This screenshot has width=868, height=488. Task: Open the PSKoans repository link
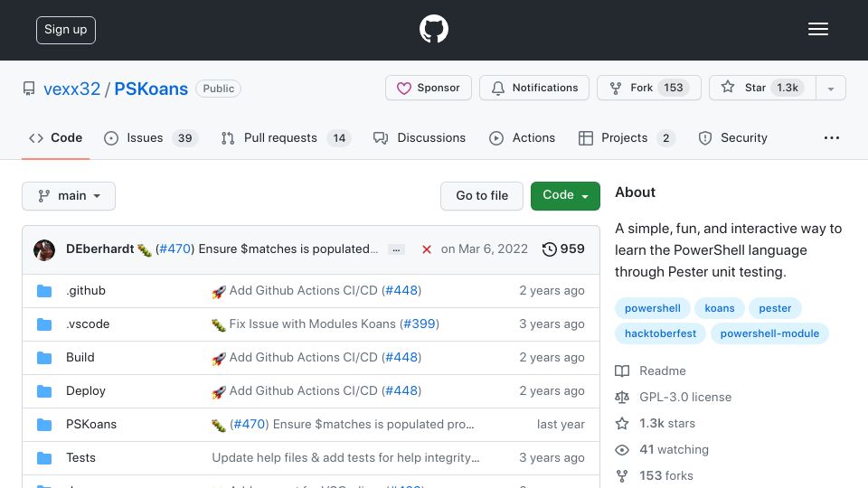[151, 89]
